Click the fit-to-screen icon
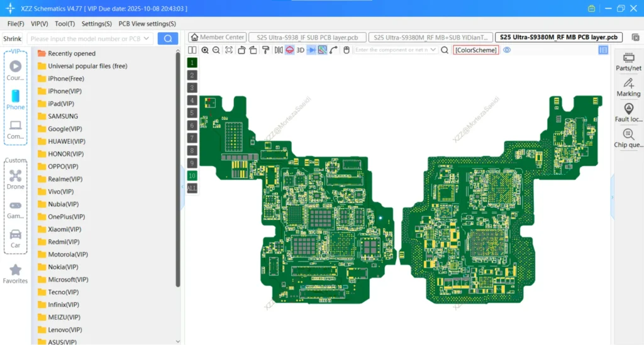The height and width of the screenshot is (345, 644). [229, 50]
